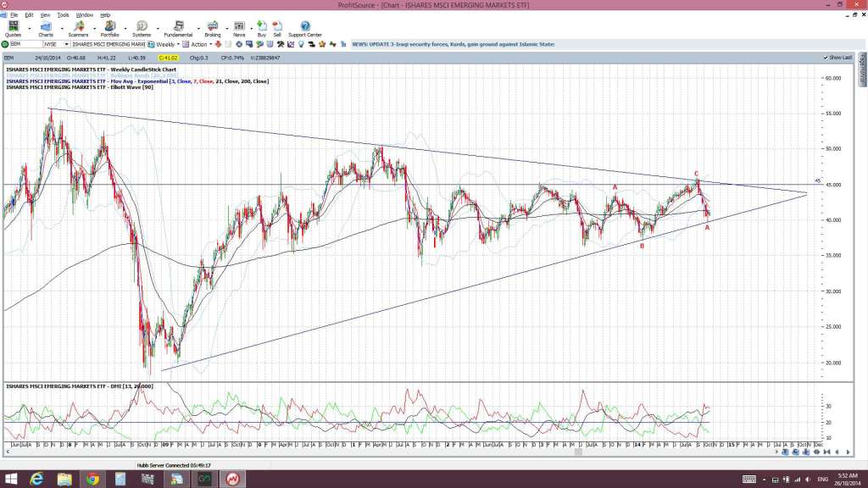
Task: Expand the Broking button dropdown arrow
Action: click(227, 28)
